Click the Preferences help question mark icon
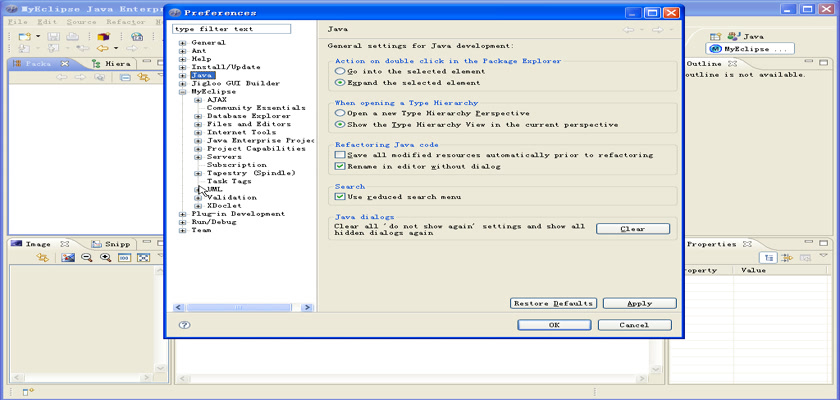The image size is (840, 400). coord(184,325)
